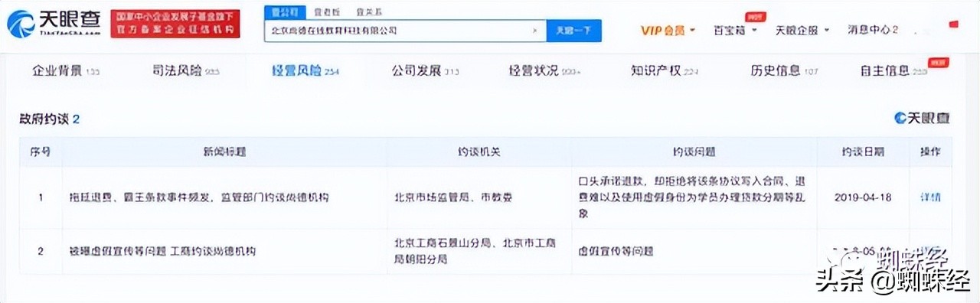The height and width of the screenshot is (303, 980).
Task: Open the 历史信息 section tab
Action: [785, 71]
